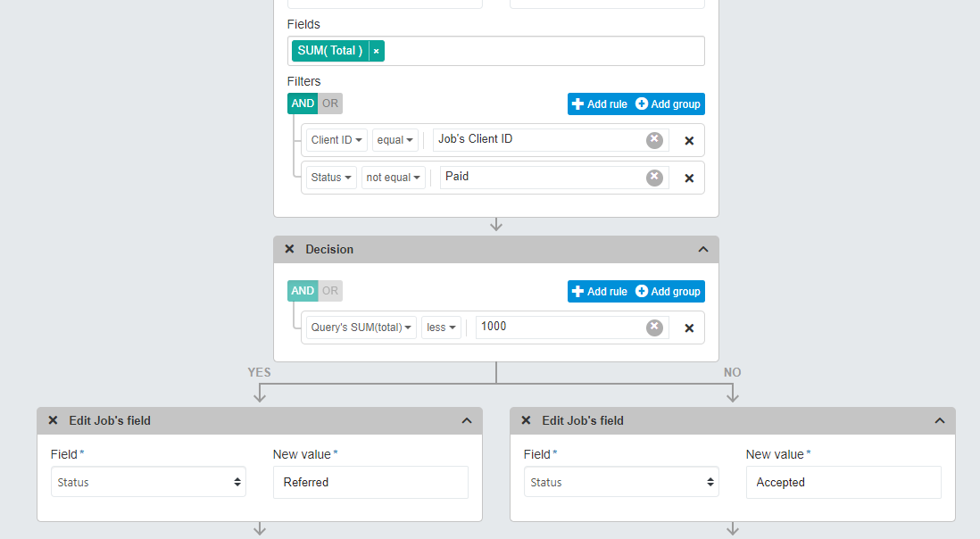Remove the left Edit Job's field block
The height and width of the screenshot is (539, 980).
[x=52, y=420]
